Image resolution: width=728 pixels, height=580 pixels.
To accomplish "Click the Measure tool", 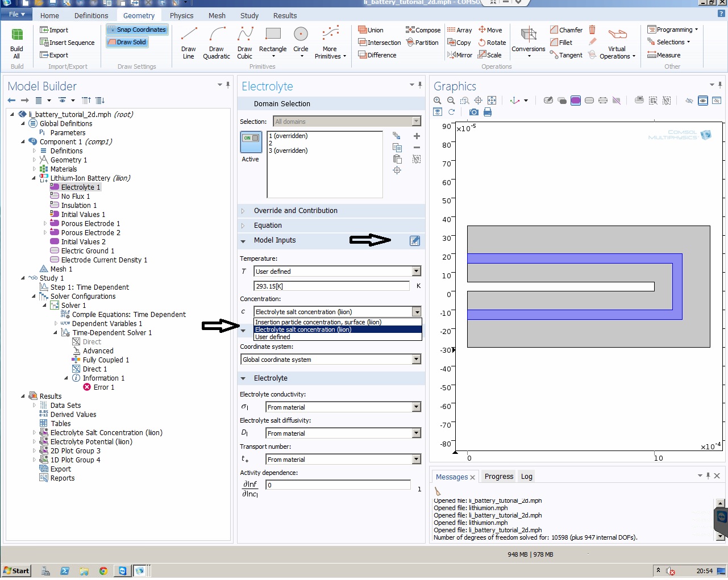I will [x=664, y=55].
